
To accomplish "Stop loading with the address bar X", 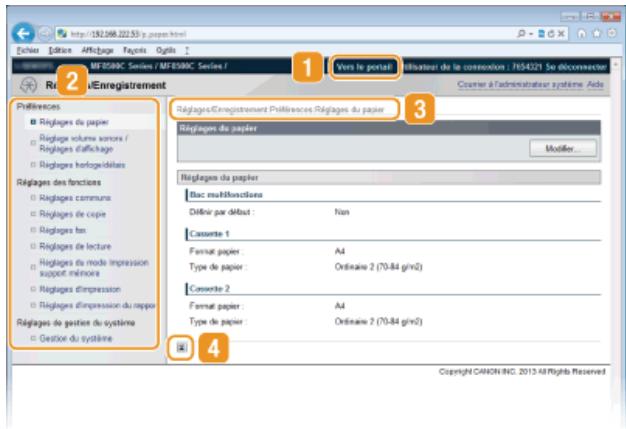I will (561, 34).
